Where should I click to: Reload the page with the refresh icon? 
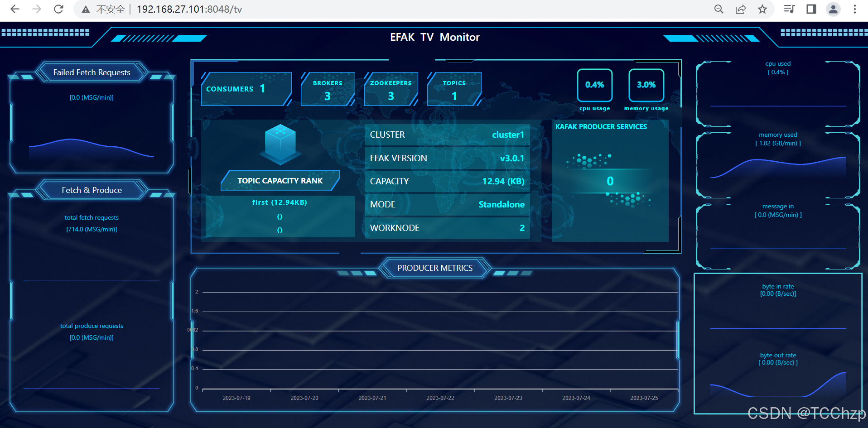(58, 9)
